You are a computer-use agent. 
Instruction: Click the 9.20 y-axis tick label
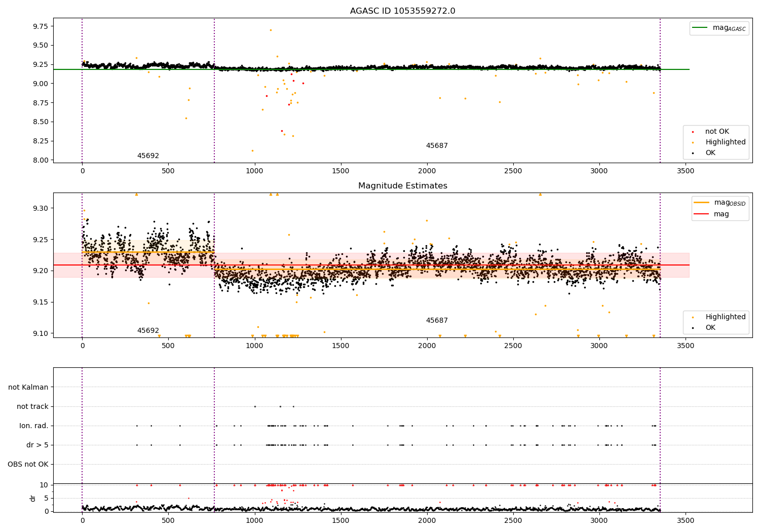[x=40, y=271]
